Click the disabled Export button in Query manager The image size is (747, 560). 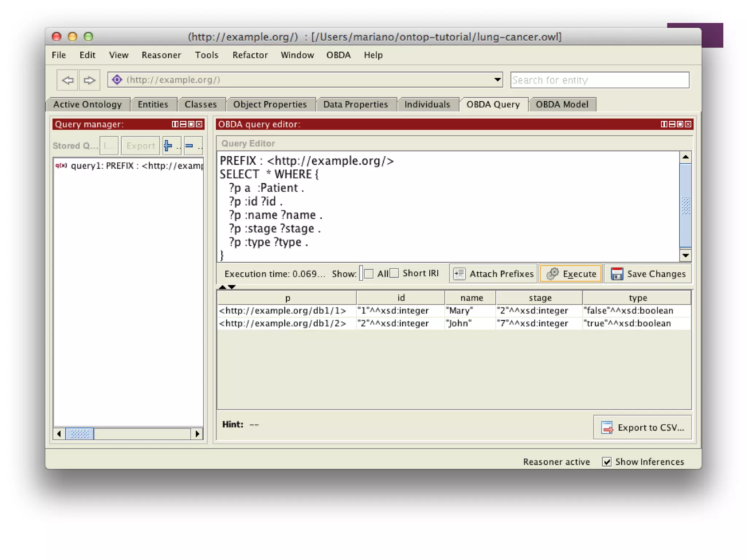click(x=140, y=146)
